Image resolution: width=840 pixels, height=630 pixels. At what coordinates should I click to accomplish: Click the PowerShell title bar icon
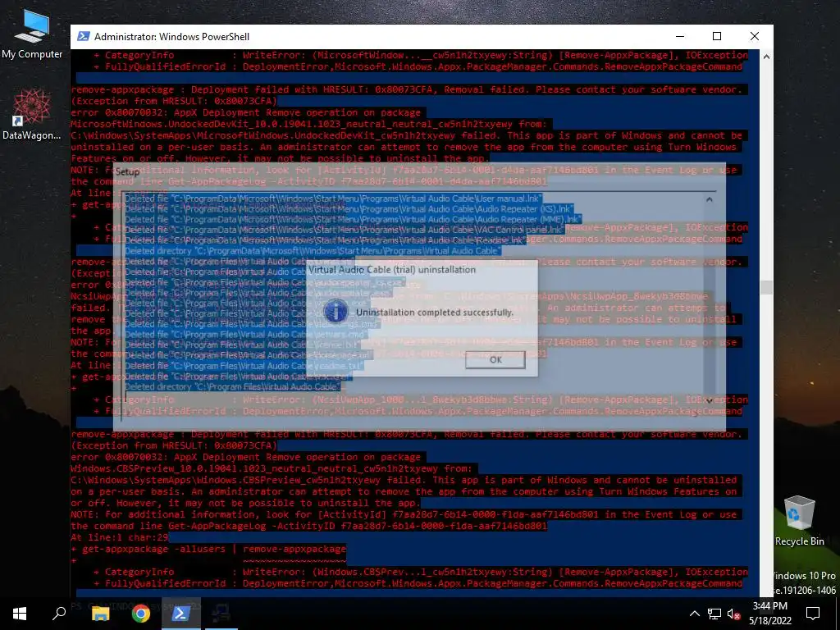(x=83, y=36)
